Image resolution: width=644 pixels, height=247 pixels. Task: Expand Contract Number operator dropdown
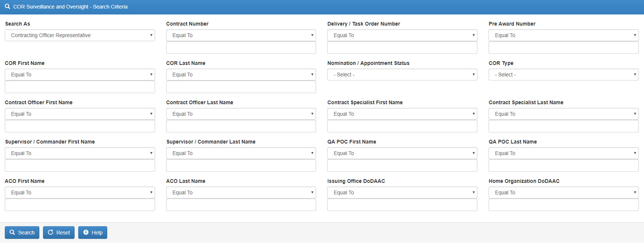tap(241, 35)
